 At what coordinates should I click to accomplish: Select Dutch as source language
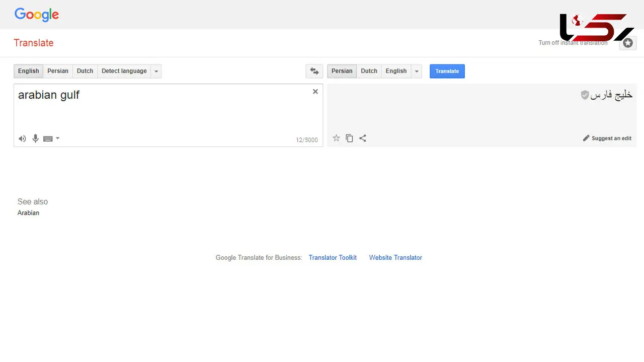tap(85, 71)
